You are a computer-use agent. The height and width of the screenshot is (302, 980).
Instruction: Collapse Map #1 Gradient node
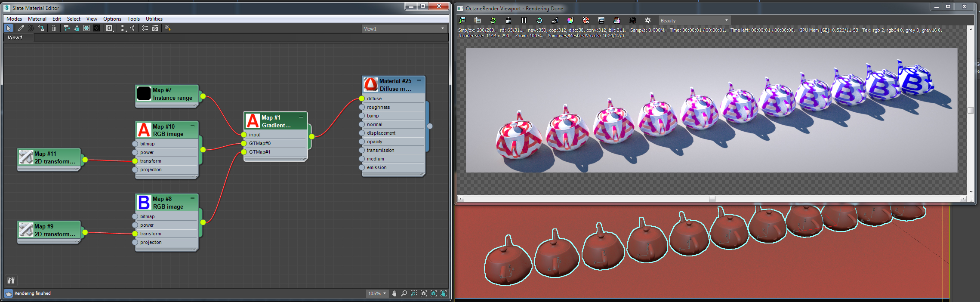301,117
